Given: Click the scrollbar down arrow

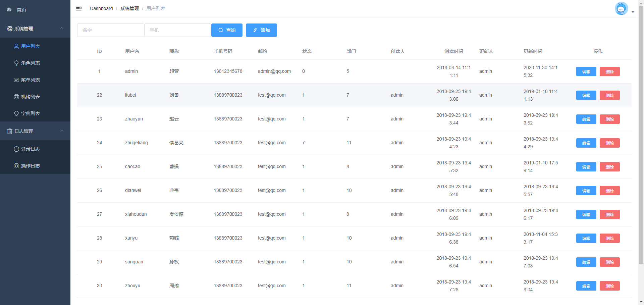Looking at the screenshot, I should click(x=641, y=302).
